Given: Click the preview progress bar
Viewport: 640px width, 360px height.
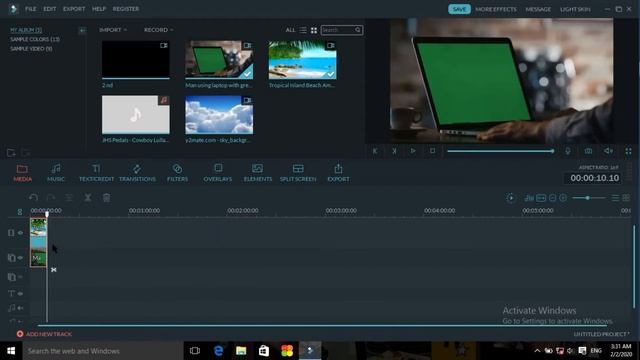Looking at the screenshot, I should [x=500, y=151].
